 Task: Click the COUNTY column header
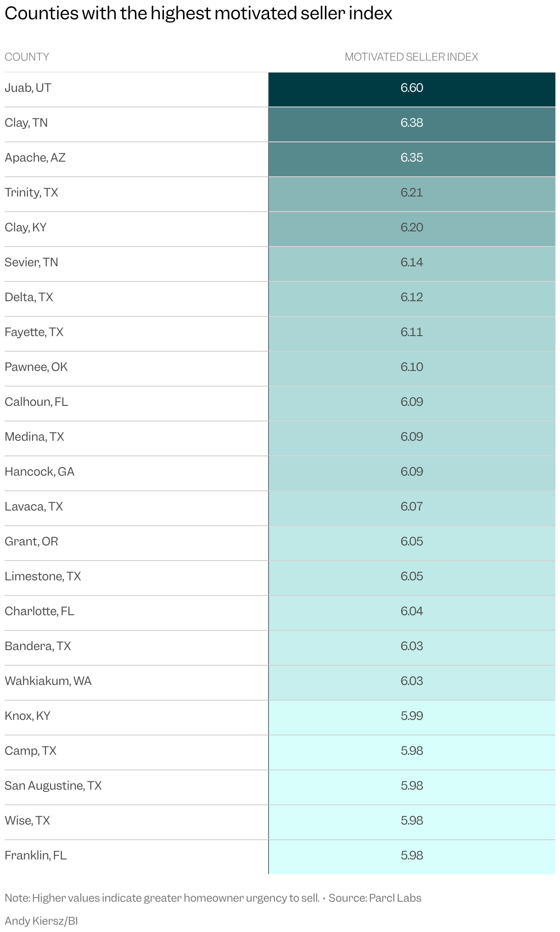click(x=27, y=57)
